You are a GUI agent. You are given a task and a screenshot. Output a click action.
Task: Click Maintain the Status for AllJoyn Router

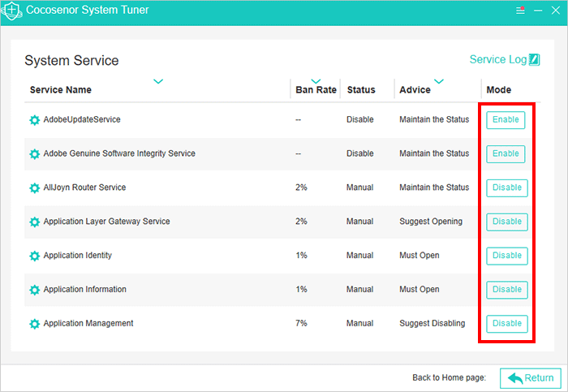(x=434, y=187)
